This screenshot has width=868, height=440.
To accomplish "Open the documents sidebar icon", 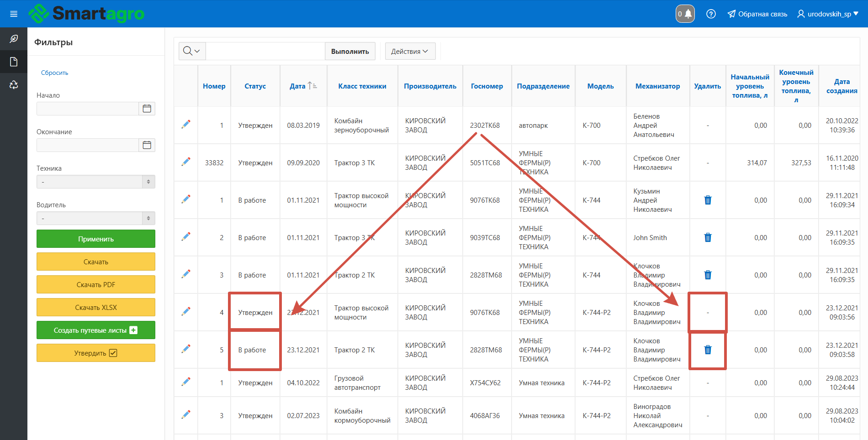I will coord(14,62).
